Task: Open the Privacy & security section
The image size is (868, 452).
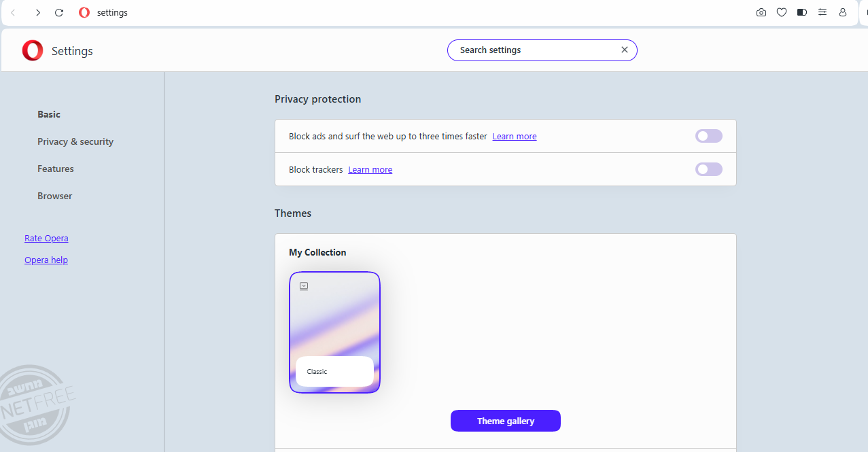Action: pos(75,141)
